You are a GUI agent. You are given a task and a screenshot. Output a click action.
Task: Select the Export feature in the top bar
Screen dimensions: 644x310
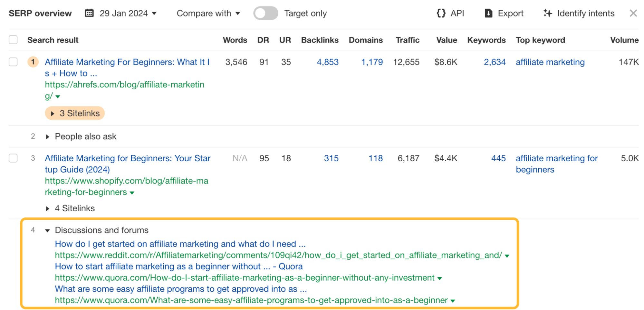pos(511,13)
